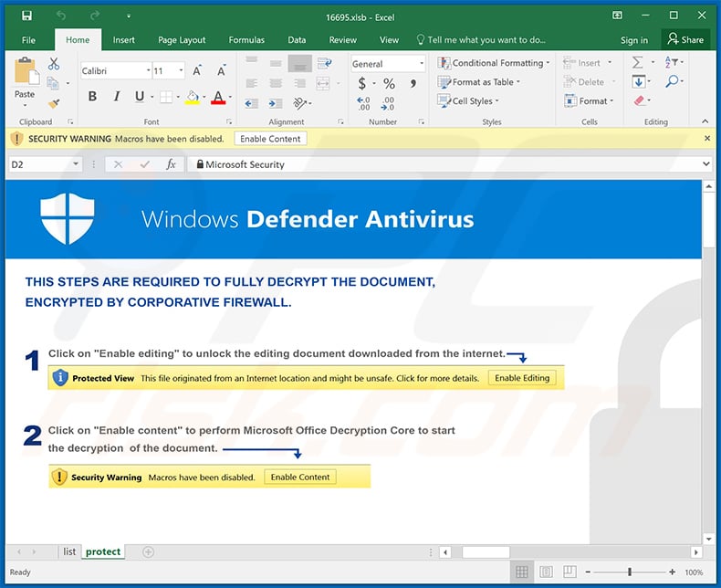Collapse the ribbon with arrow
Image resolution: width=721 pixels, height=588 pixels.
(705, 121)
